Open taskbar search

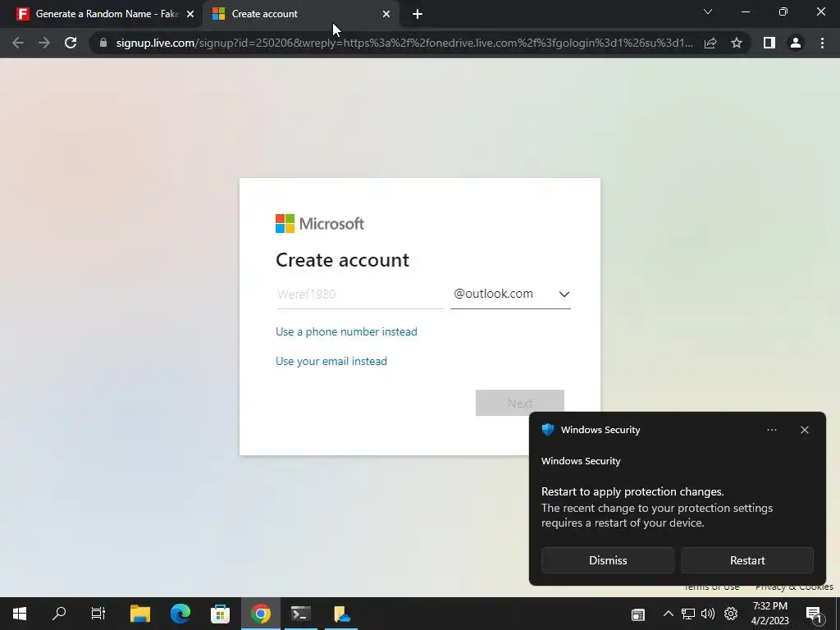tap(59, 614)
